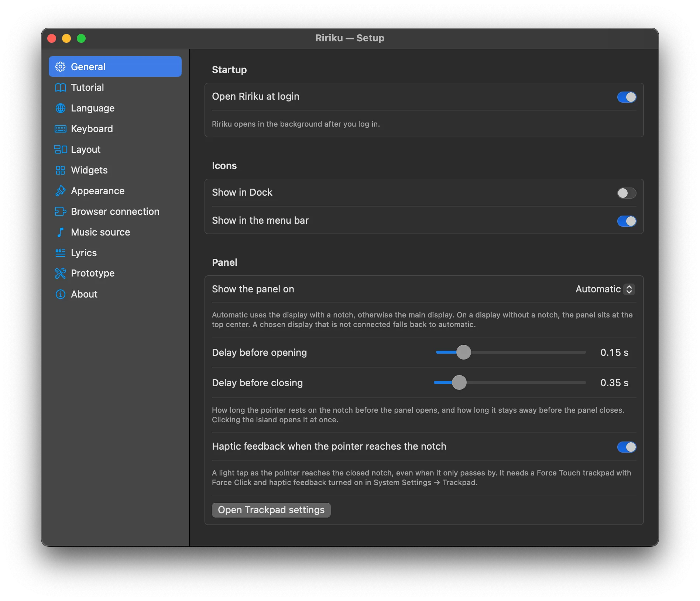700x601 pixels.
Task: Click the Browser connection puzzle icon
Action: coord(60,212)
